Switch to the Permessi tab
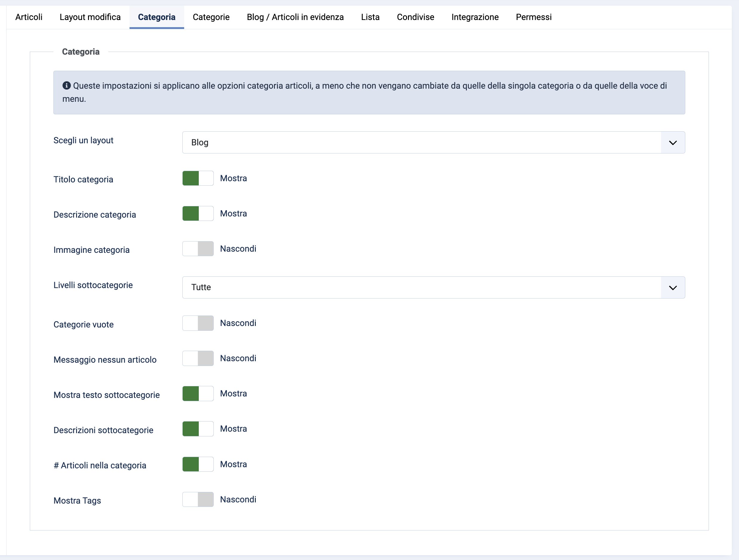The height and width of the screenshot is (560, 739). click(534, 17)
